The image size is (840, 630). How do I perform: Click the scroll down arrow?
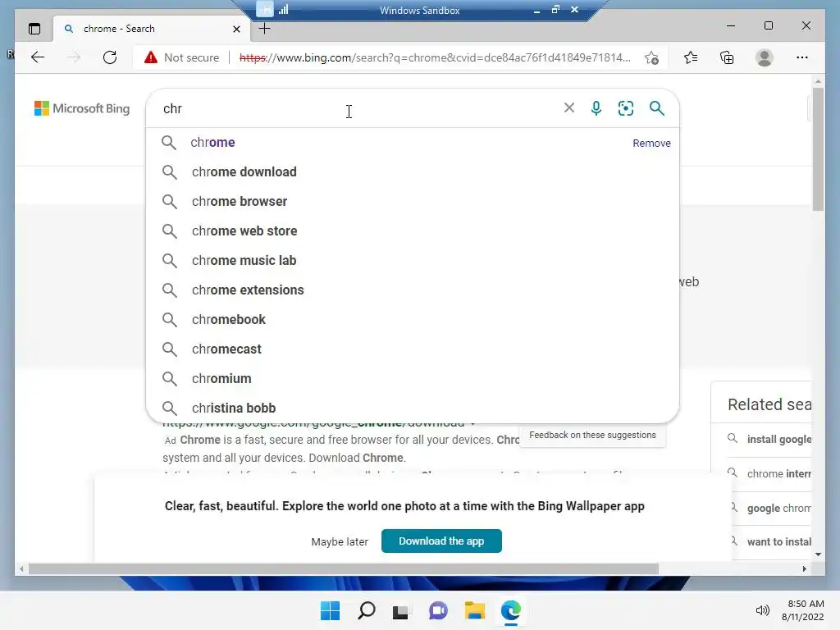(818, 555)
